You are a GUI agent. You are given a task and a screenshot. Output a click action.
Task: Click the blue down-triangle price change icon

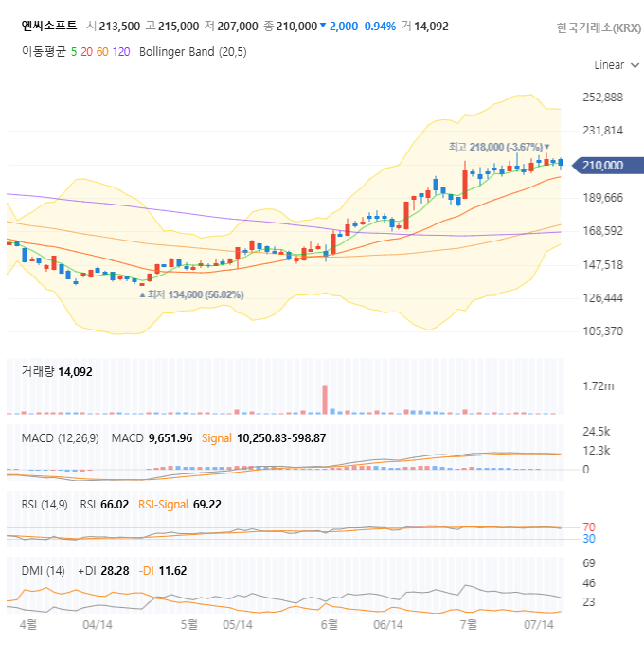[x=323, y=26]
